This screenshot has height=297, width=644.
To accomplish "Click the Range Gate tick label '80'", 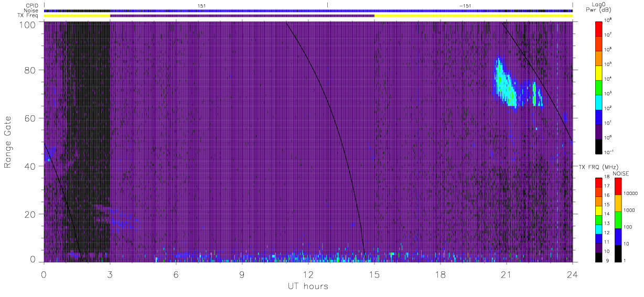I will (x=30, y=70).
